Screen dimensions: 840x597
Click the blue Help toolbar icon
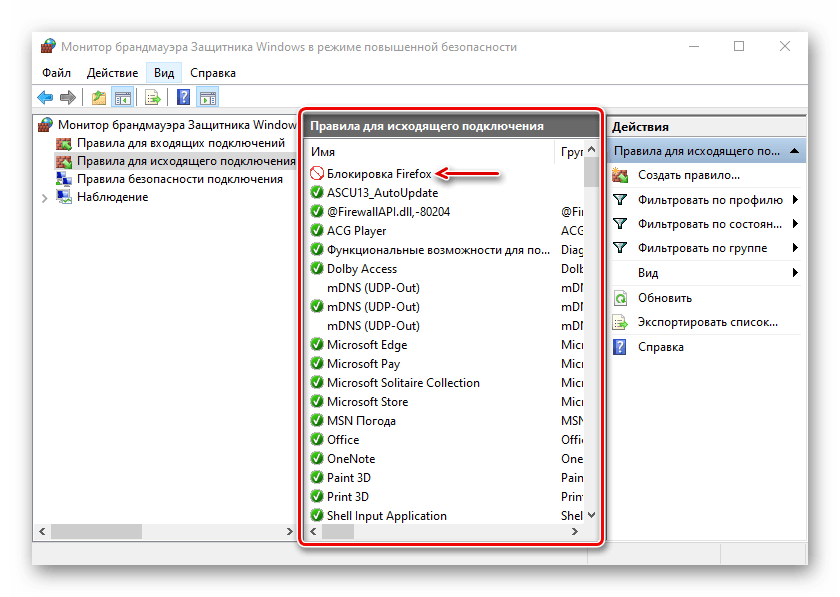click(x=184, y=97)
